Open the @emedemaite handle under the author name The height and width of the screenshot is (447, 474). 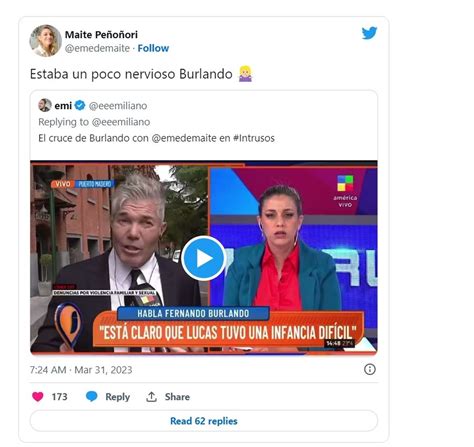[97, 48]
